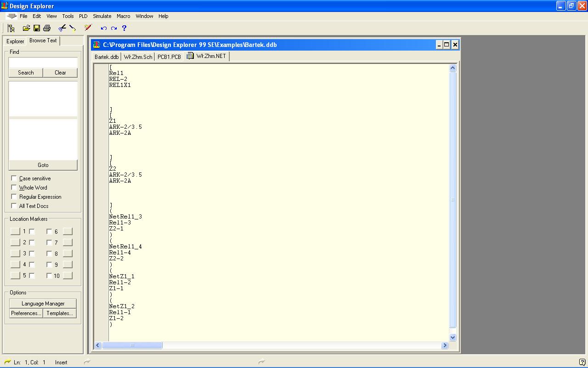Click the line "Z2-1" in the netlist
588x368 pixels.
[x=116, y=229]
